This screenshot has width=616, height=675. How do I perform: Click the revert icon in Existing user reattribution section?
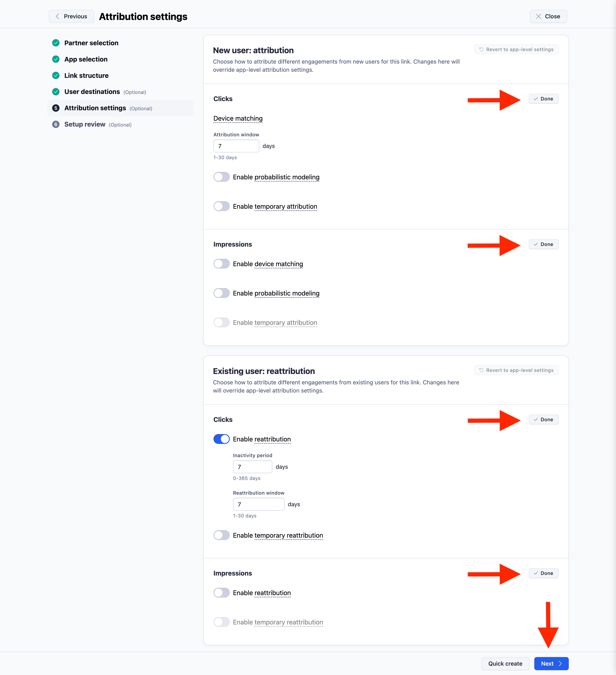(x=481, y=370)
